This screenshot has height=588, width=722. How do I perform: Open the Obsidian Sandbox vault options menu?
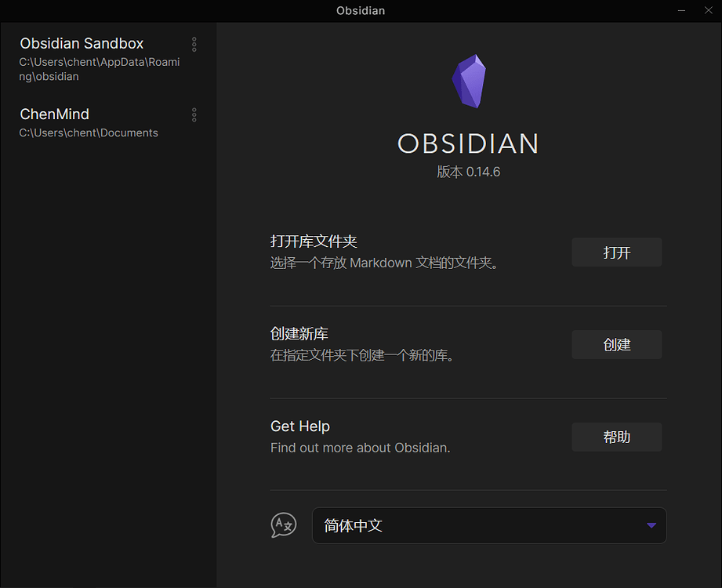tap(194, 45)
